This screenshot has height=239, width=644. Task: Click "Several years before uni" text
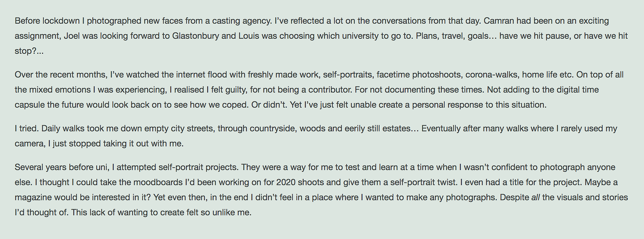pyautogui.click(x=61, y=167)
